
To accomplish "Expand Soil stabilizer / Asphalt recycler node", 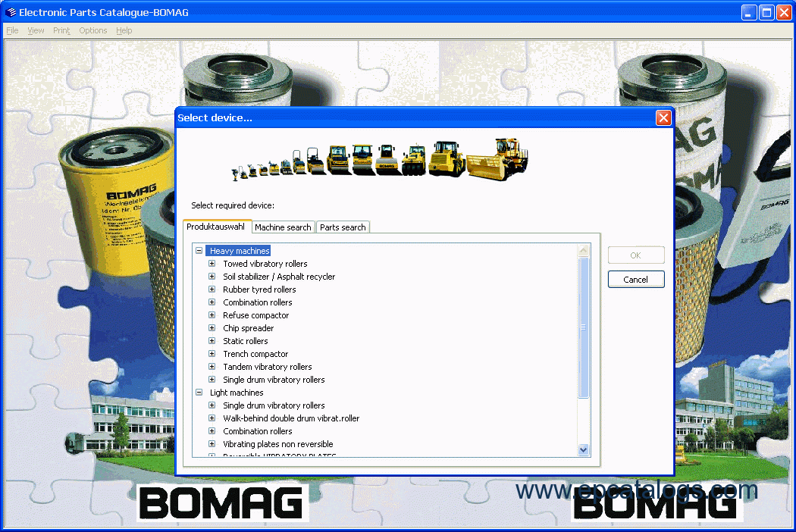I will 212,277.
